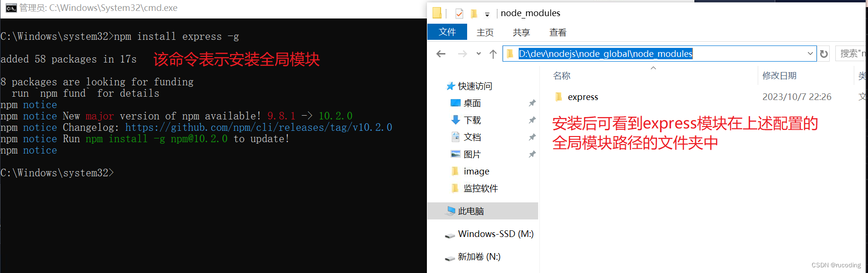
Task: Open the quick access toolbar customize dropdown
Action: pos(487,14)
